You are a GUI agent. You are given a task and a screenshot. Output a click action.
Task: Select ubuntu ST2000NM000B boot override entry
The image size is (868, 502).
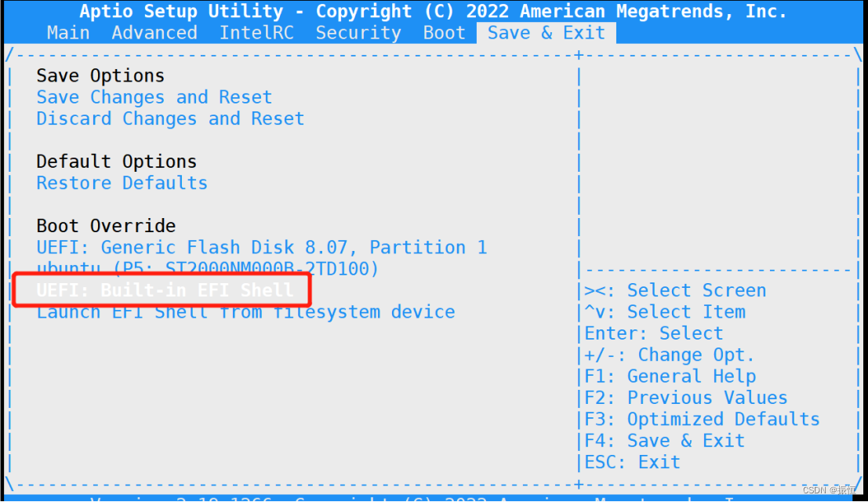pos(208,268)
